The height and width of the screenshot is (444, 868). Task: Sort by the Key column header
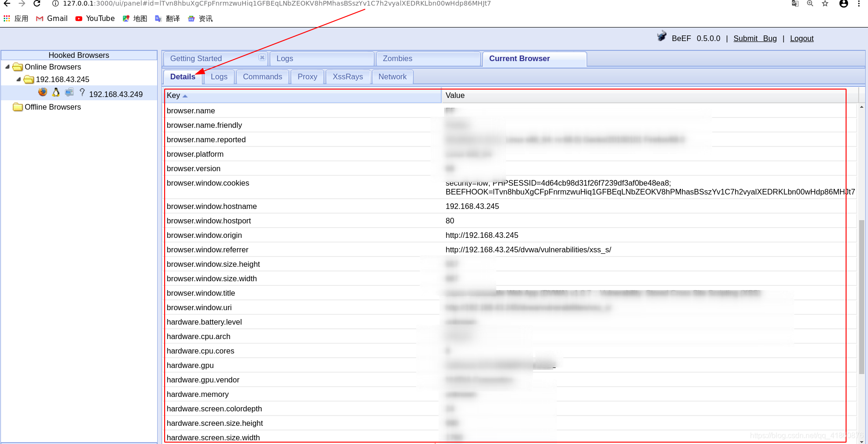(x=303, y=95)
